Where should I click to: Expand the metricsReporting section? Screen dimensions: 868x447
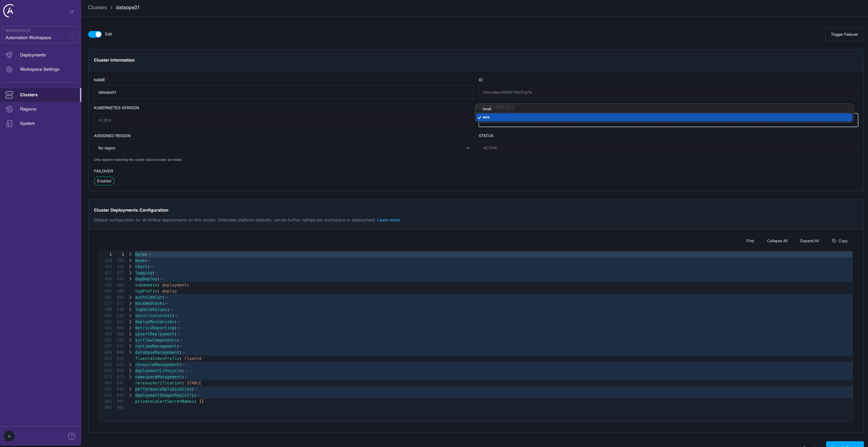(x=130, y=328)
